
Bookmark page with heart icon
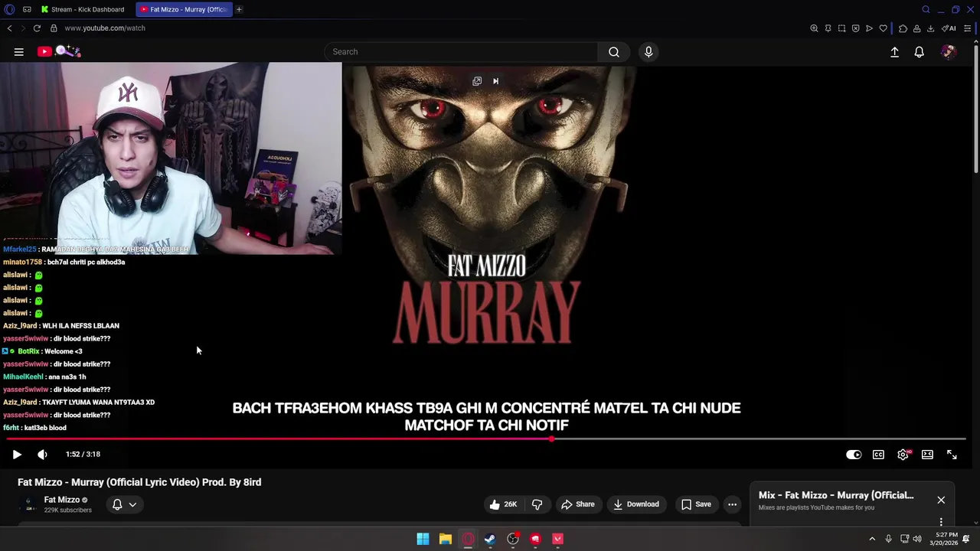coord(883,28)
